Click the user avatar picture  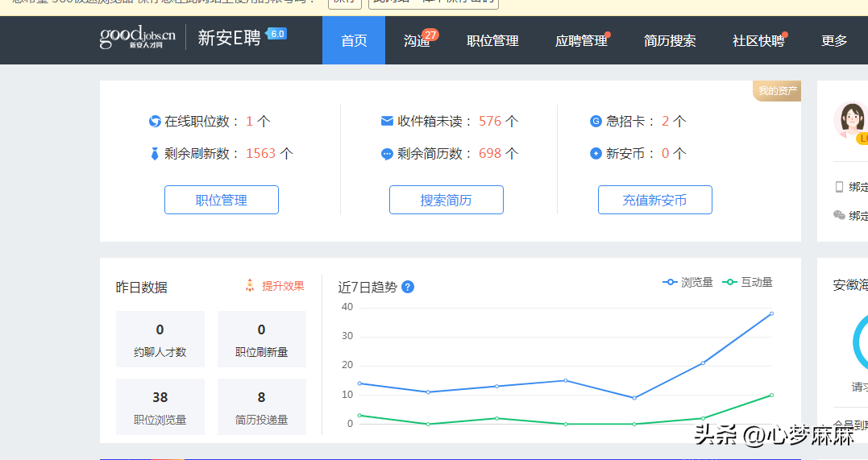(x=851, y=120)
